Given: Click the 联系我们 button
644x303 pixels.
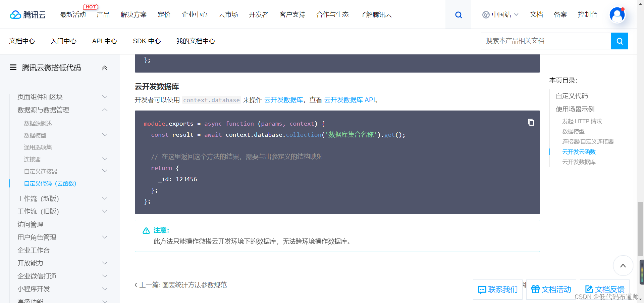Looking at the screenshot, I should point(498,289).
